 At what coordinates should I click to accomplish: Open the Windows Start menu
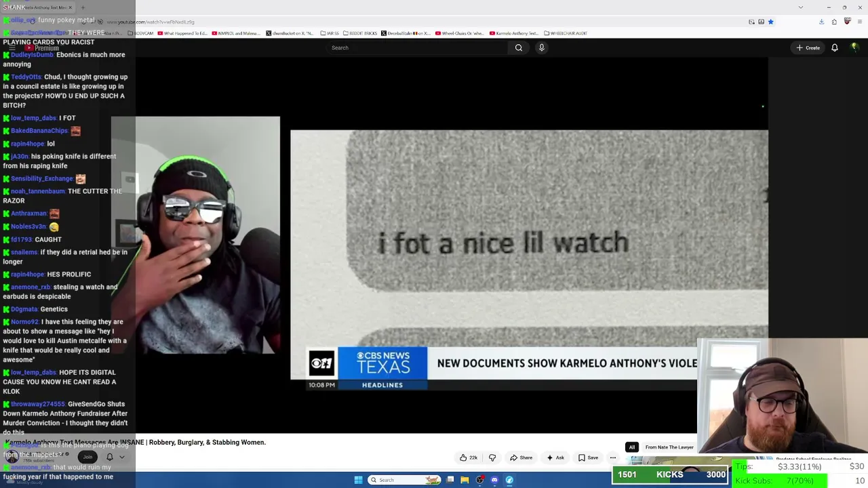coord(358,480)
